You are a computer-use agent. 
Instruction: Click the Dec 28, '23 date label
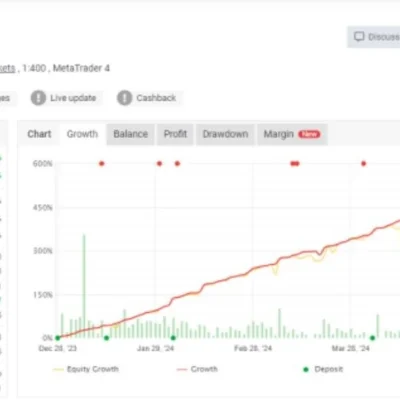(58, 349)
